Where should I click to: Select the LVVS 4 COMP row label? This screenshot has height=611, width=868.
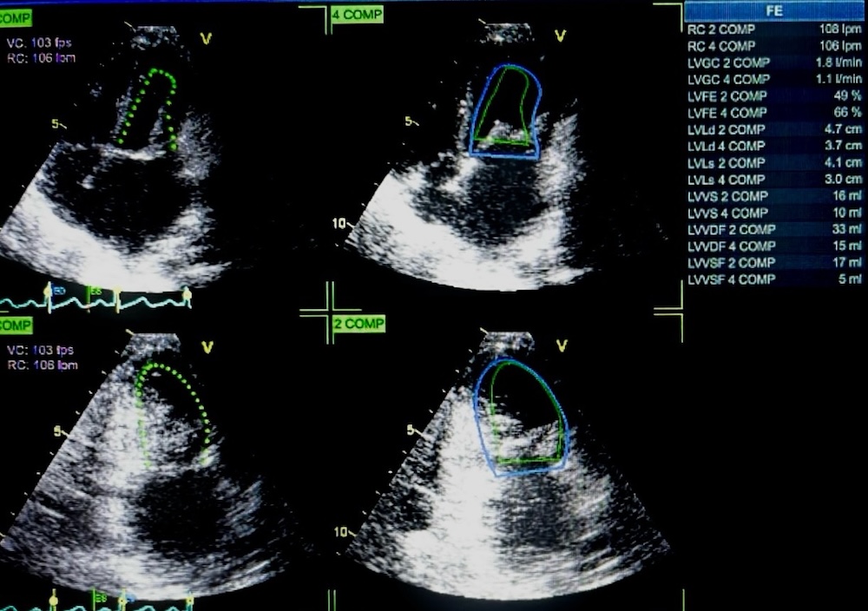click(727, 214)
